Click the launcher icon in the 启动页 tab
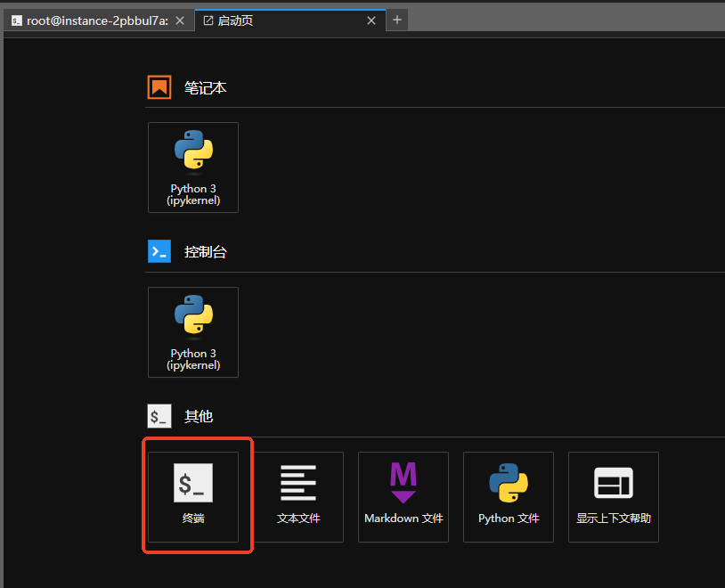The image size is (725, 588). pyautogui.click(x=208, y=20)
